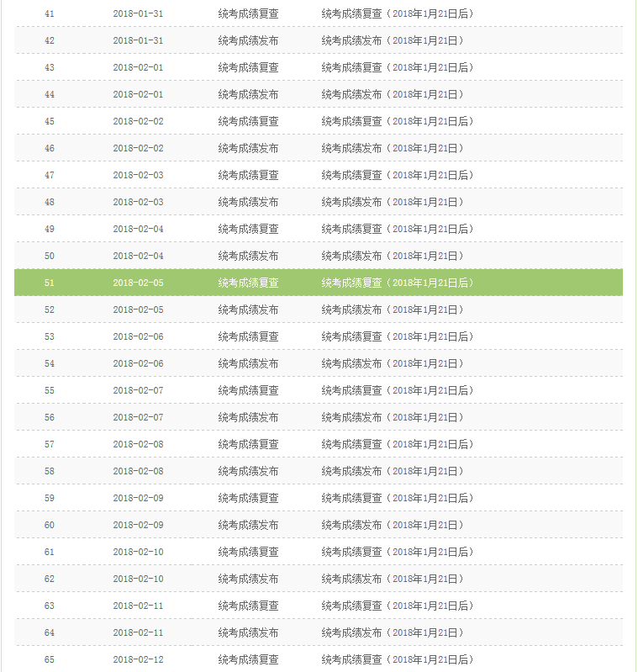Click the 统考成绩复查 type cell in row 47

click(248, 175)
